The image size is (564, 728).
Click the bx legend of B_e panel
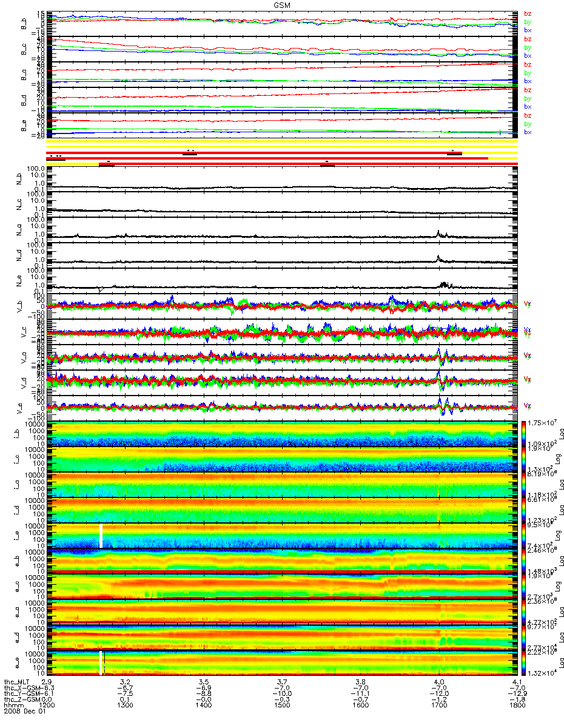click(528, 132)
